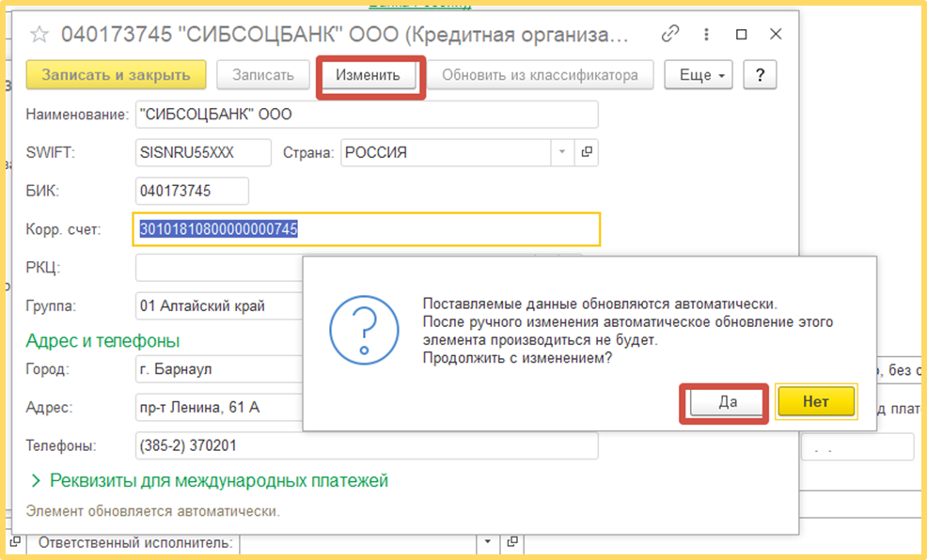This screenshot has height=560, width=927.
Task: Click Записать и закрыть button
Action: [x=116, y=75]
